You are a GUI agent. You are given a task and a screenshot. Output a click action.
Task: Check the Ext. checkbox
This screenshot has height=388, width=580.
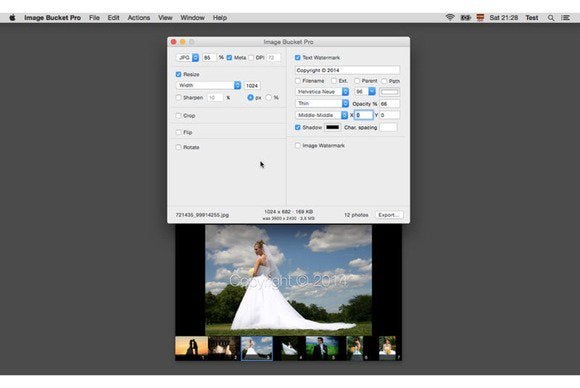pyautogui.click(x=334, y=81)
